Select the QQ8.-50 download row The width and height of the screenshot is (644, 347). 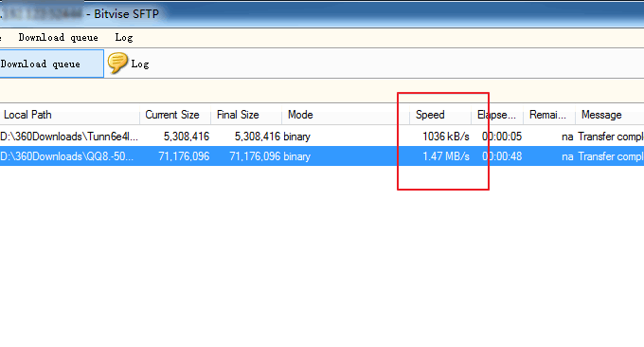(x=322, y=156)
